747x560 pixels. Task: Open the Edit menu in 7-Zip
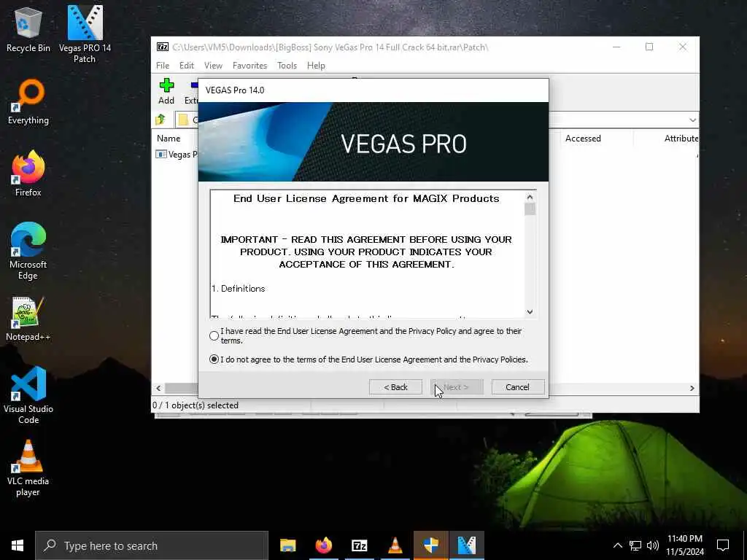pos(186,66)
